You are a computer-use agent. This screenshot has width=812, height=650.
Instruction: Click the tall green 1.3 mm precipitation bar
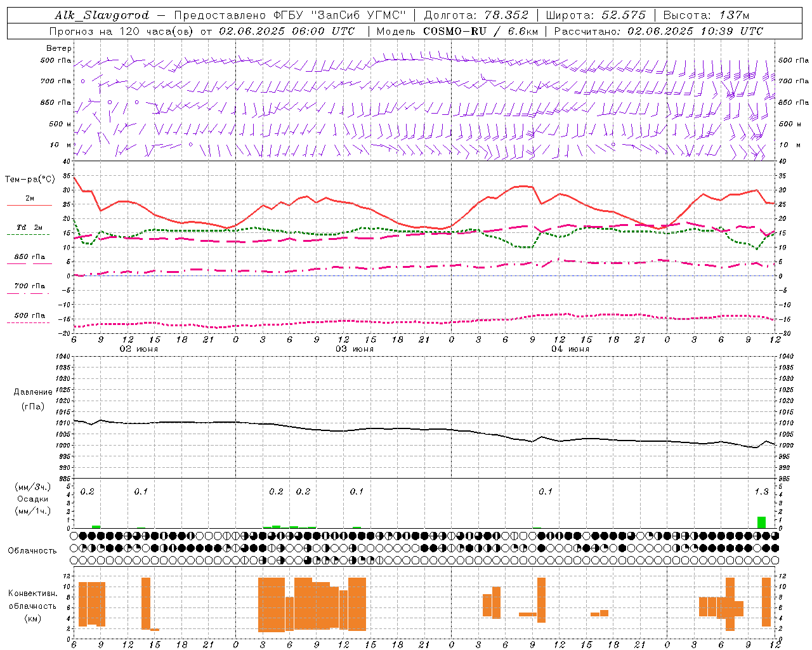[x=761, y=522]
